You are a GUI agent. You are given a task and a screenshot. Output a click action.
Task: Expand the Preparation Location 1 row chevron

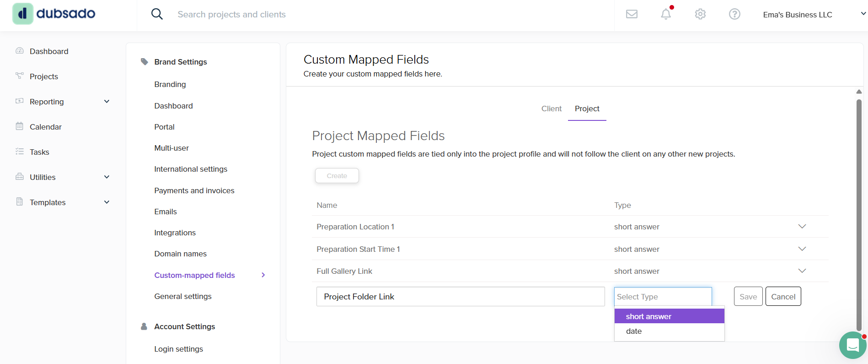802,227
